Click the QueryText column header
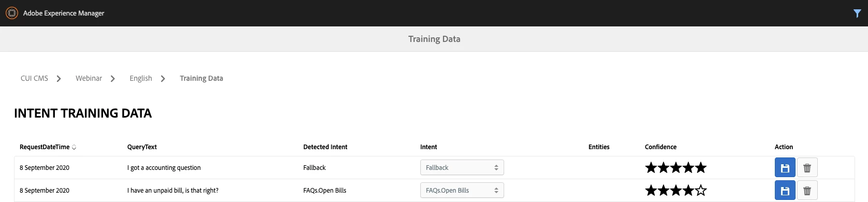This screenshot has height=202, width=868. tap(142, 147)
